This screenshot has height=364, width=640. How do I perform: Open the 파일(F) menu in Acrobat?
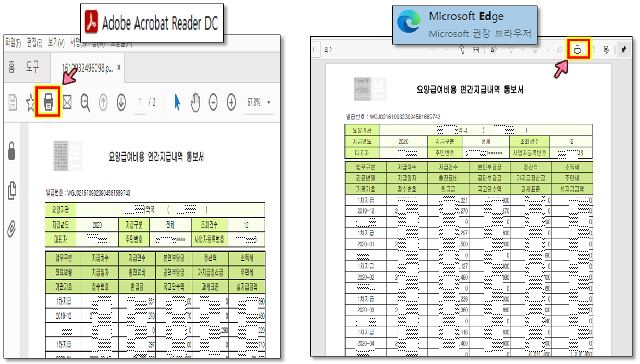pyautogui.click(x=13, y=42)
